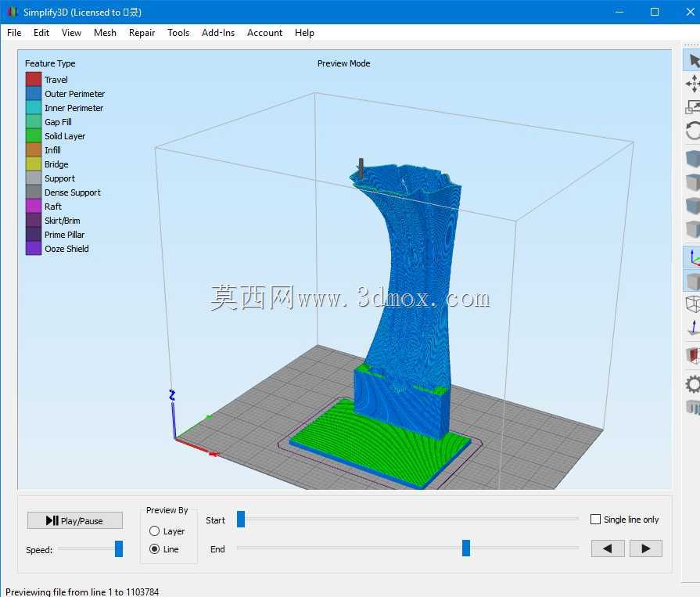The image size is (700, 597).
Task: Click the blue Z axis indicator
Action: point(173,415)
